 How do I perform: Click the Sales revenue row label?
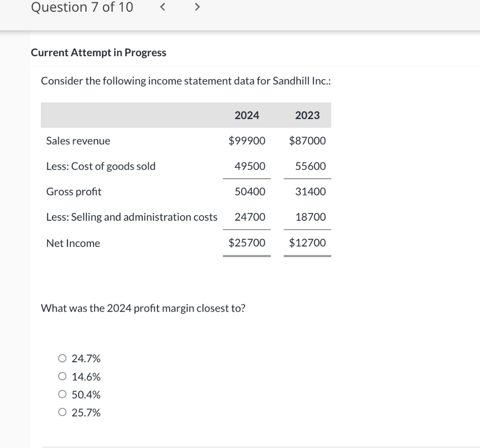tap(78, 141)
